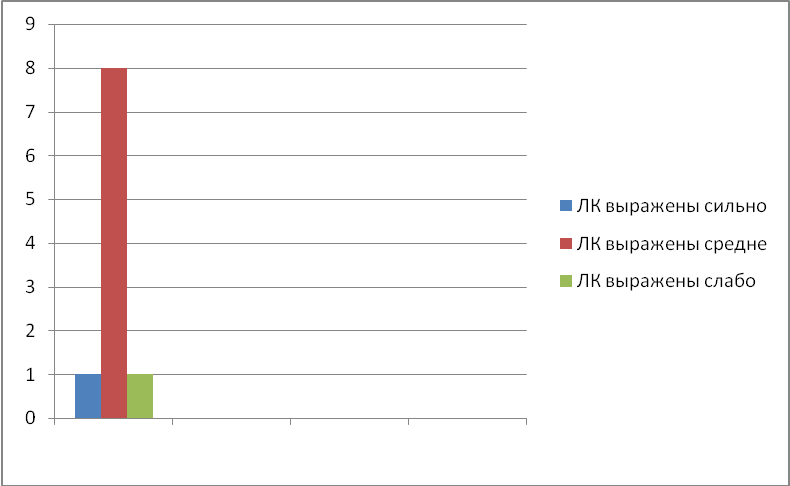Select the axis value 1

click(30, 375)
